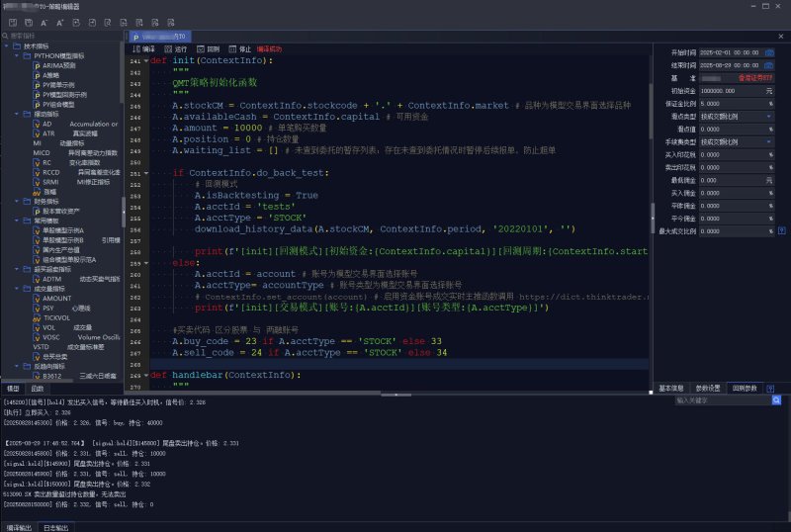Click the code editor vertical scrollbar
The height and width of the screenshot is (532, 791).
651,111
